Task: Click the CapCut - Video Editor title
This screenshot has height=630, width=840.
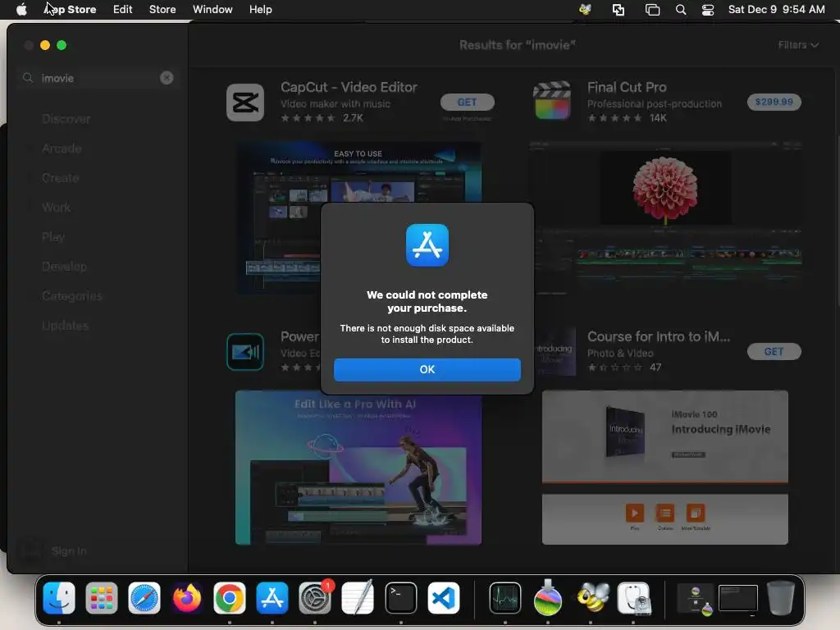Action: [x=349, y=87]
